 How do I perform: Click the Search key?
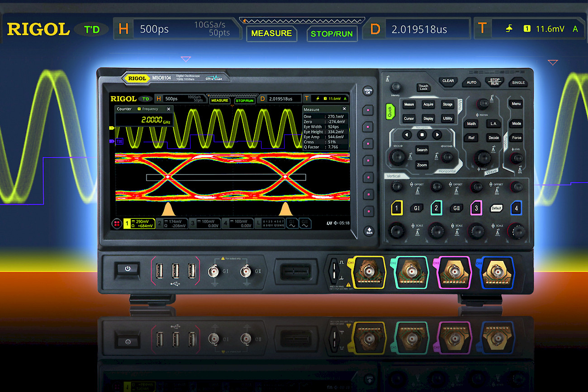[x=422, y=150]
